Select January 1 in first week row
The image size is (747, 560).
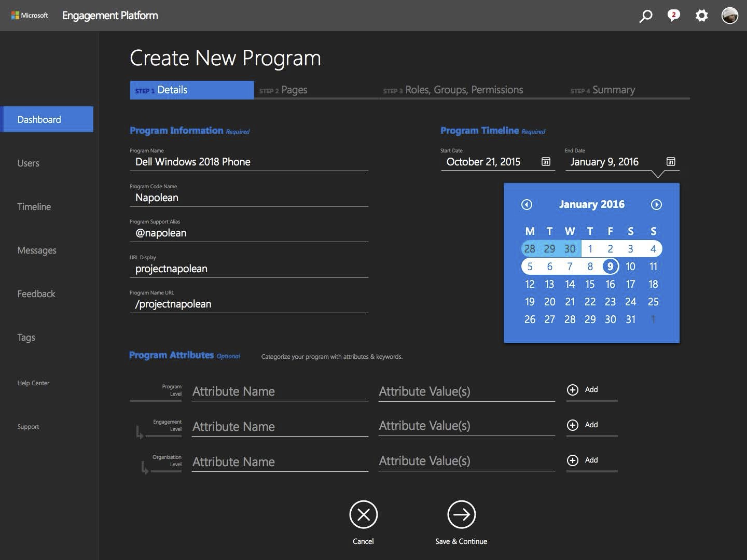click(590, 249)
